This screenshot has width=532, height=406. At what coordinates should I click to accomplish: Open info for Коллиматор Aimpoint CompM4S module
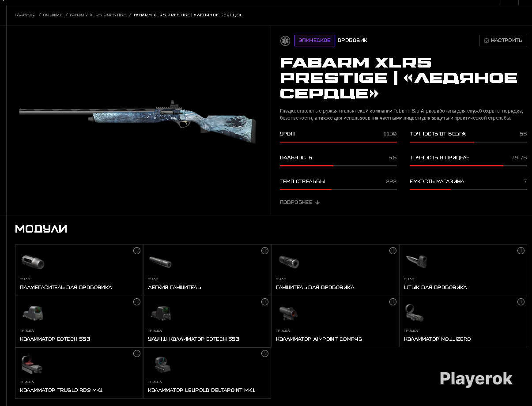[x=393, y=302]
